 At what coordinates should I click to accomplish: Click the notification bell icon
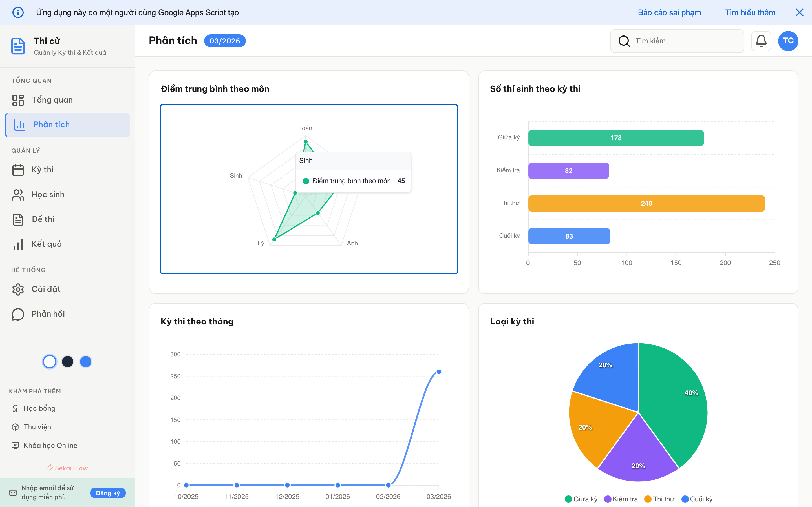[x=761, y=41]
